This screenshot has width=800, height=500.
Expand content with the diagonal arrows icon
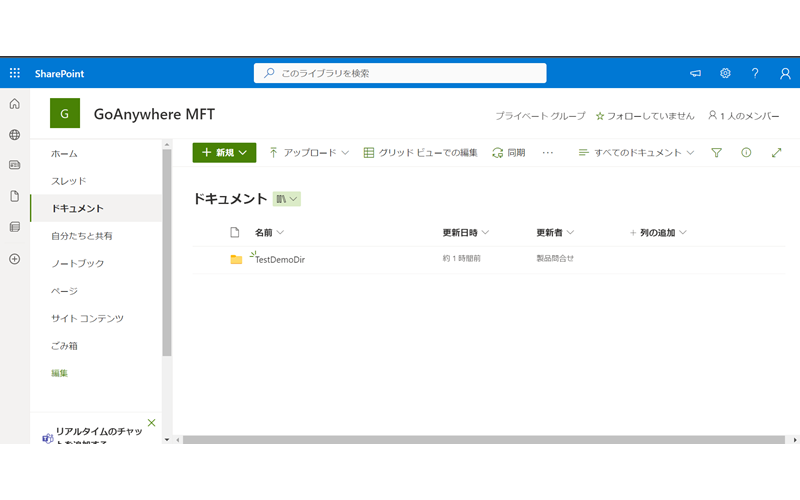777,153
